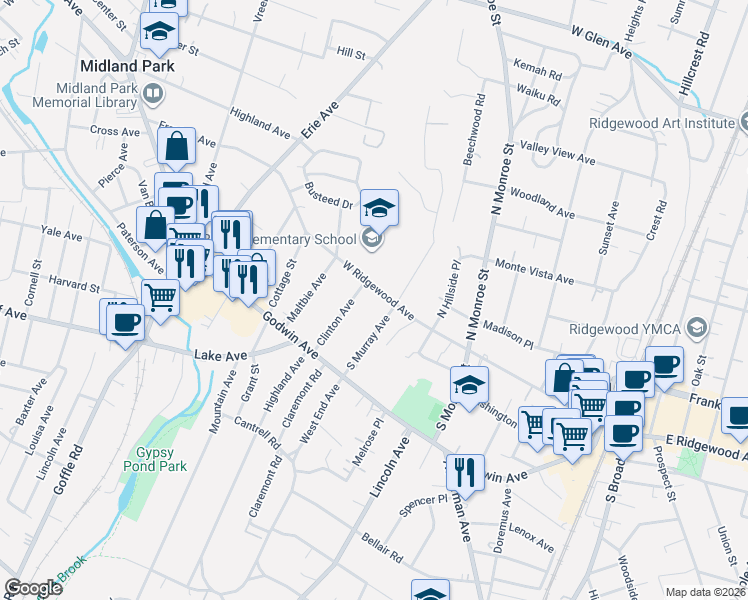
Task: Click the E Ridgewood Ave label
Action: pos(706,448)
